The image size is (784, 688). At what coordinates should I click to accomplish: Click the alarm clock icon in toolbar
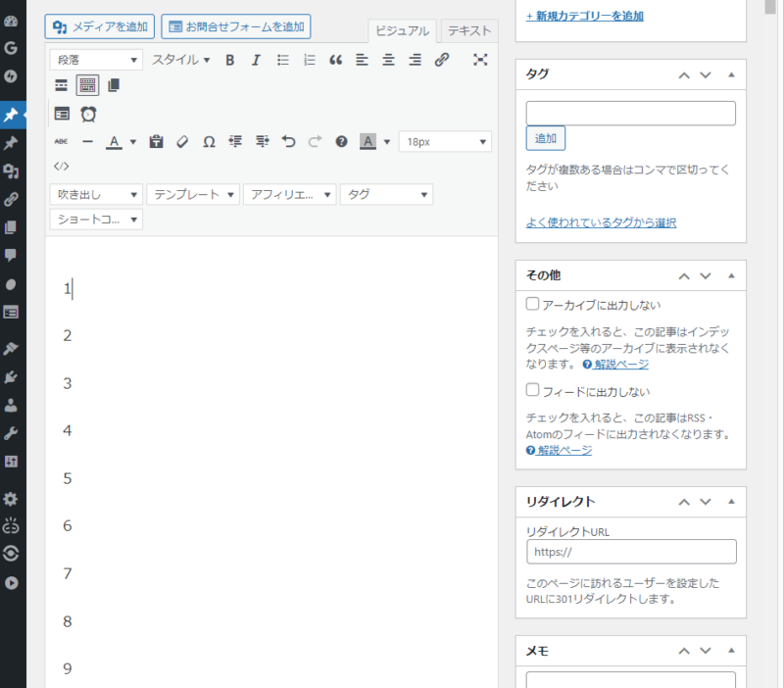88,114
